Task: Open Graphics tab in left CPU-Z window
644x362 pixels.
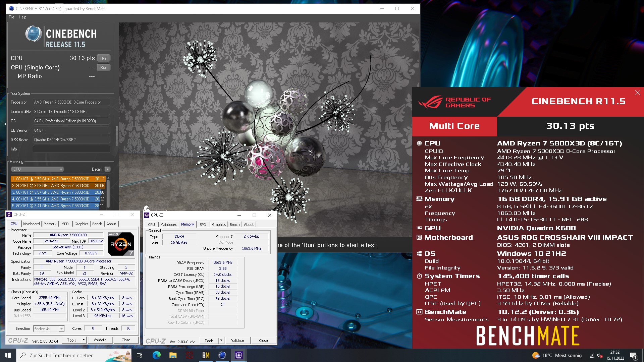Action: [82, 224]
